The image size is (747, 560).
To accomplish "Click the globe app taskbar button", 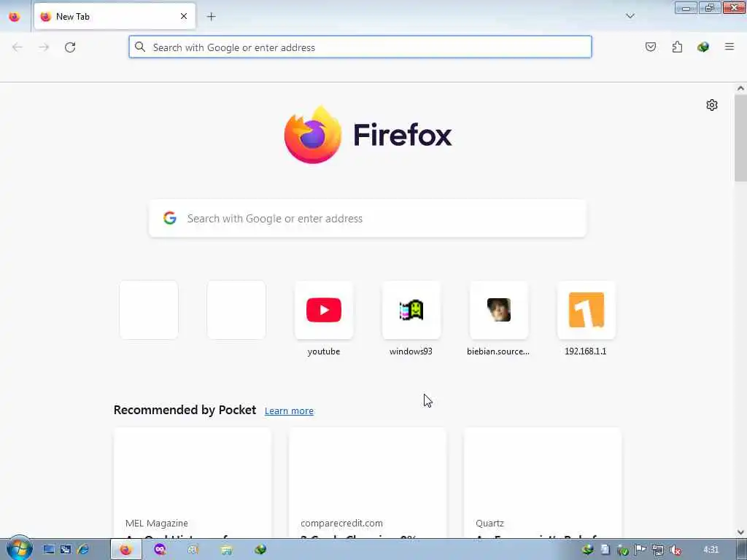I will coord(260,550).
